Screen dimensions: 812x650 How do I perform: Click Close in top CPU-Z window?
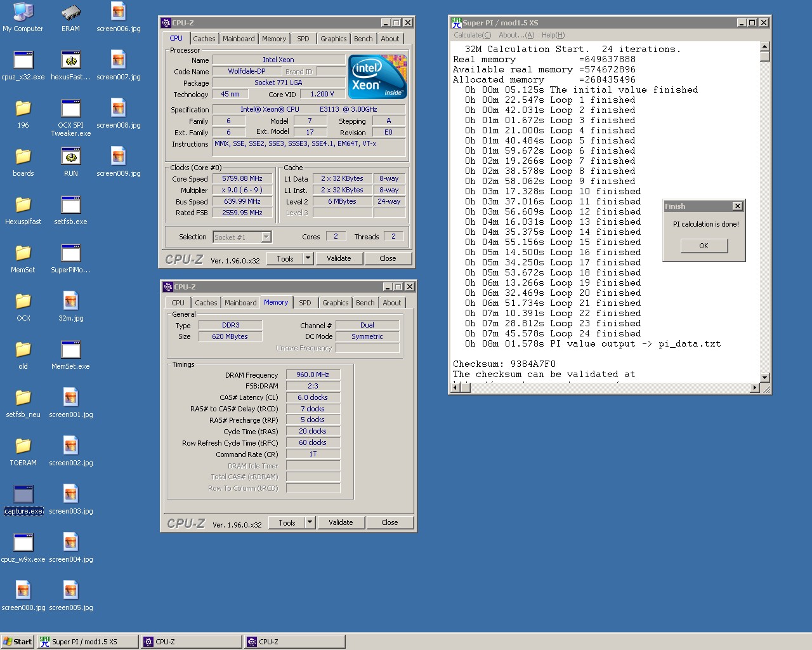click(x=388, y=258)
